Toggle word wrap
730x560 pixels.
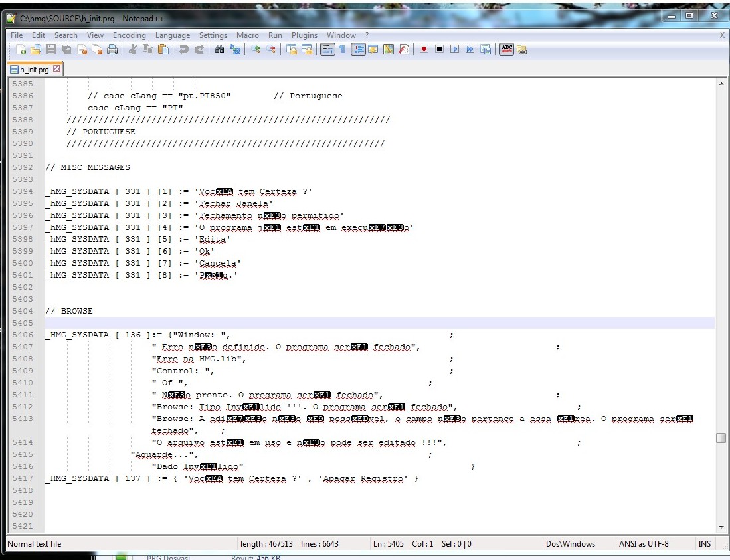tap(328, 49)
